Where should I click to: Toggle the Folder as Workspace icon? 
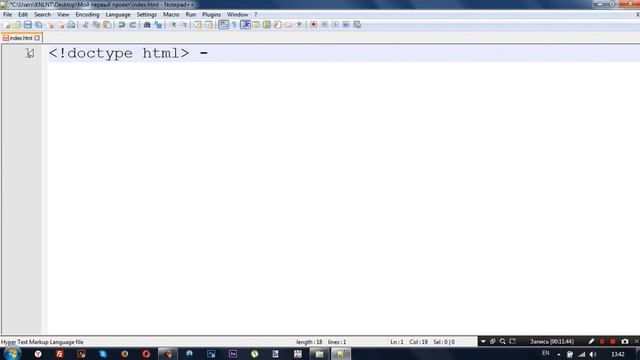point(289,25)
